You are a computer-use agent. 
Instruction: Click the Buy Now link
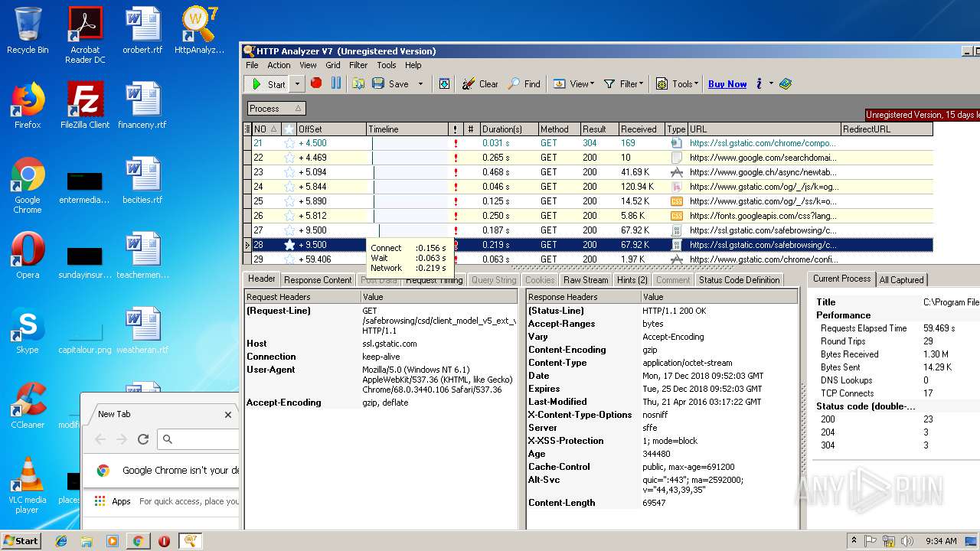727,84
